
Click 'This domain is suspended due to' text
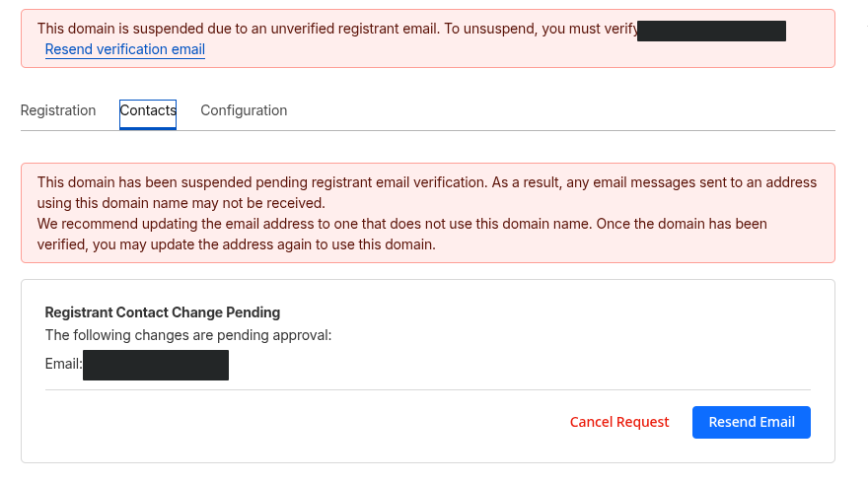click(x=138, y=30)
